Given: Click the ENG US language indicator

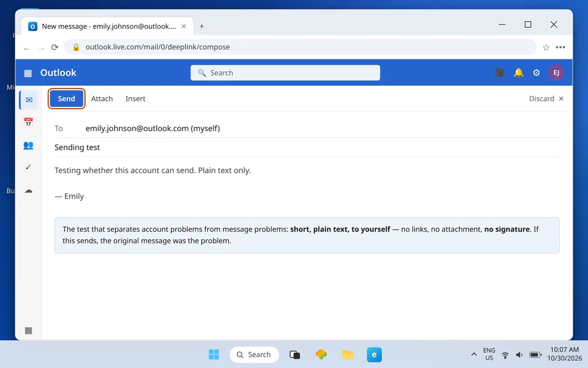Looking at the screenshot, I should coord(489,354).
